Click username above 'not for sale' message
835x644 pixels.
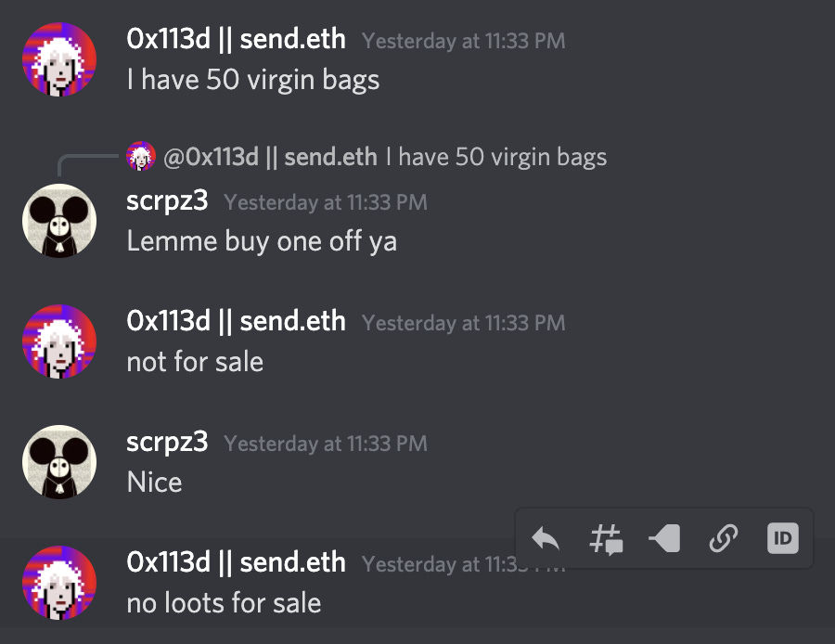tap(236, 321)
